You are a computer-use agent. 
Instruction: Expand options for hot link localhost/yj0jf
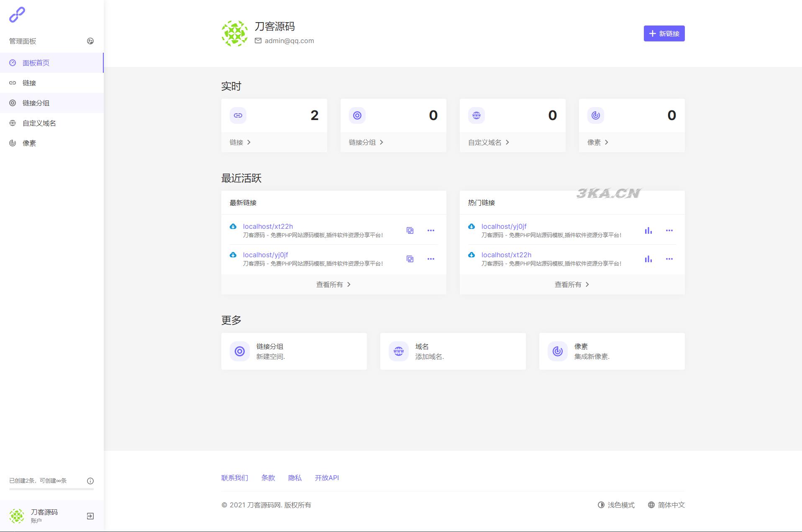(x=669, y=230)
